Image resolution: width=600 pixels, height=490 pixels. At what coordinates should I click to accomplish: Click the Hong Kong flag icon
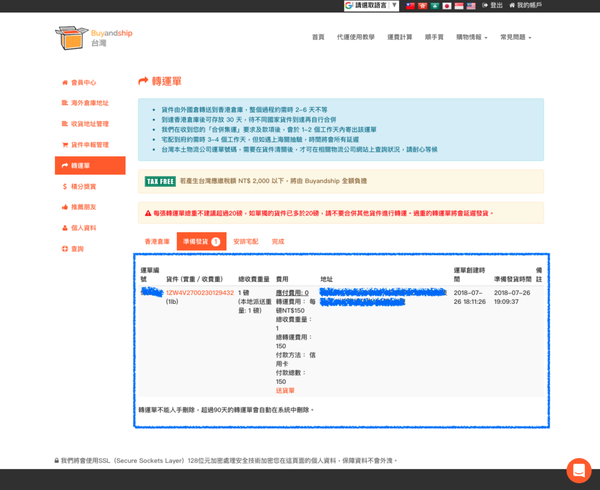423,6
